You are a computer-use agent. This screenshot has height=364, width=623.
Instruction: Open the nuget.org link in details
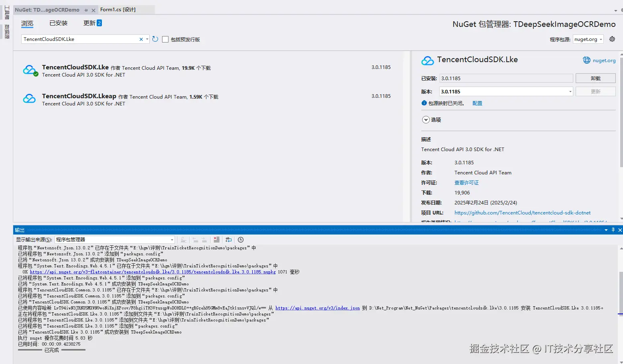tap(604, 61)
